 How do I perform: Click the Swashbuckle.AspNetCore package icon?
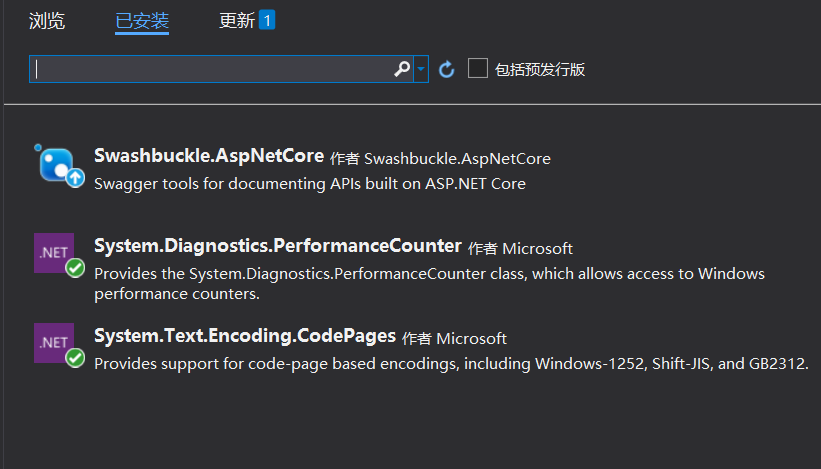[59, 165]
